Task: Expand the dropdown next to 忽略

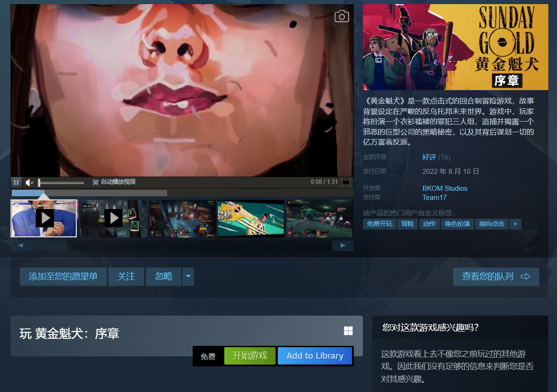Action: (188, 277)
